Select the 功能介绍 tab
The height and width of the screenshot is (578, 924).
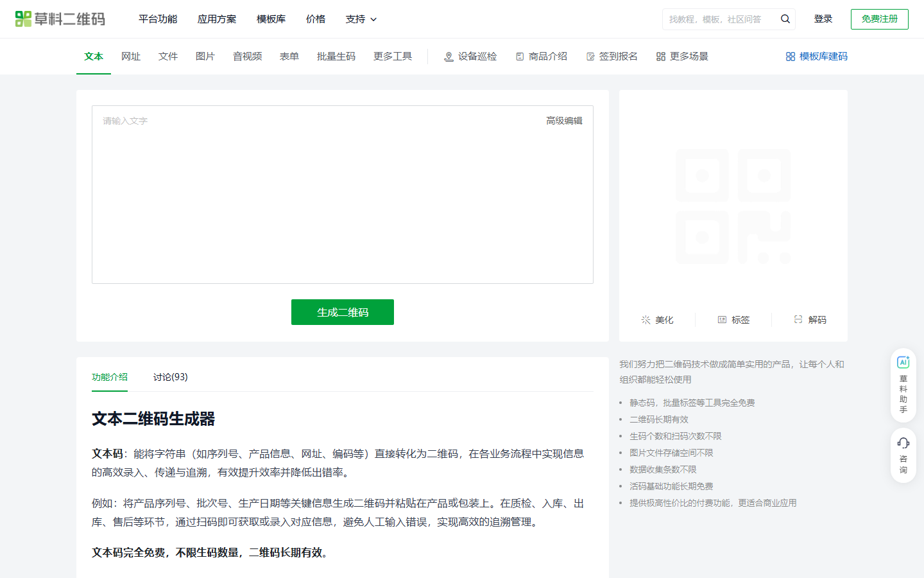110,377
